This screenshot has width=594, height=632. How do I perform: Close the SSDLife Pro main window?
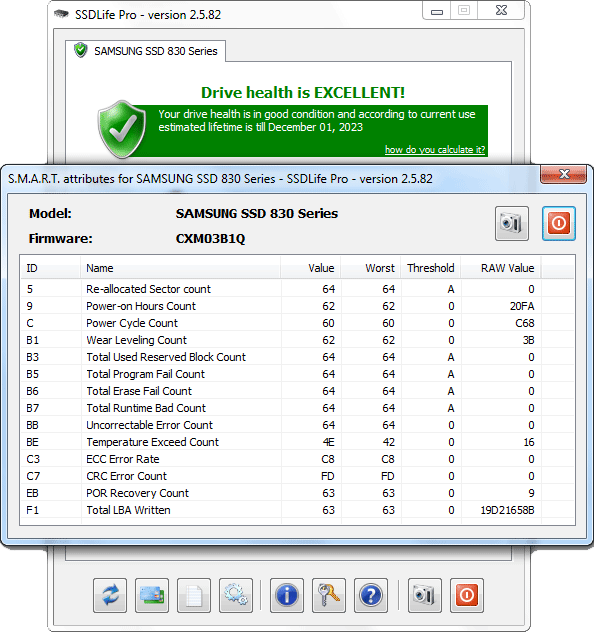click(x=501, y=10)
